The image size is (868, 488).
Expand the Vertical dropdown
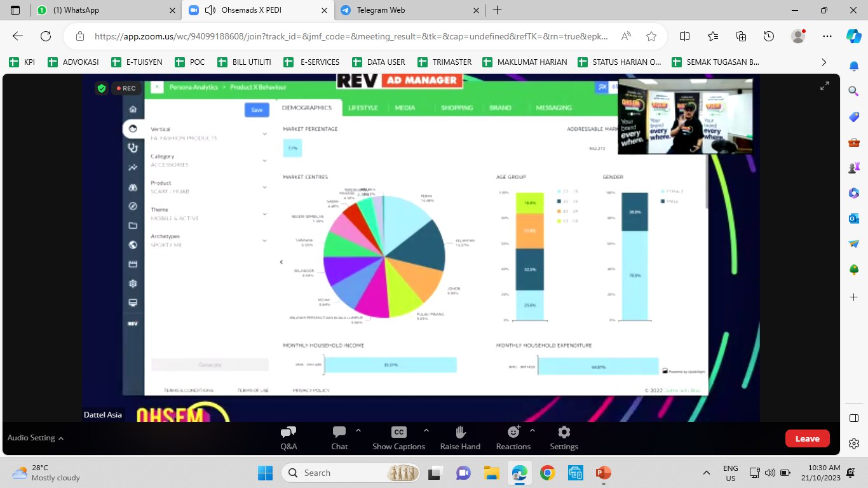pos(264,133)
